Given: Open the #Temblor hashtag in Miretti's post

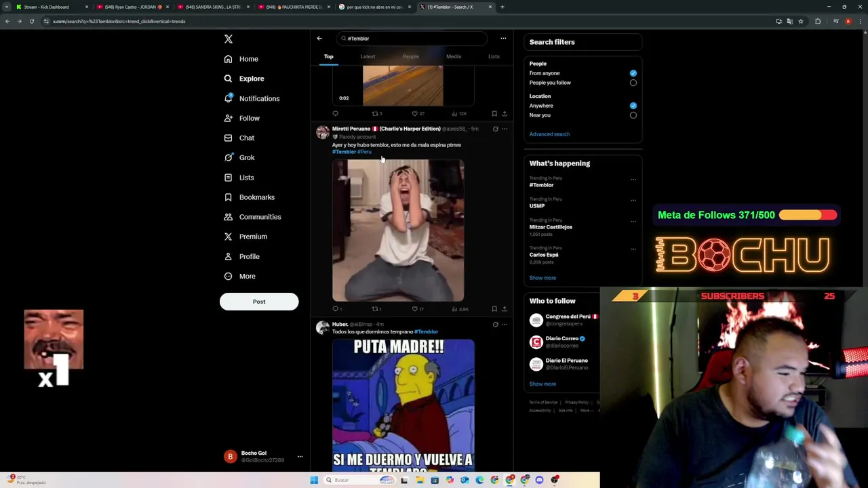Looking at the screenshot, I should (344, 152).
